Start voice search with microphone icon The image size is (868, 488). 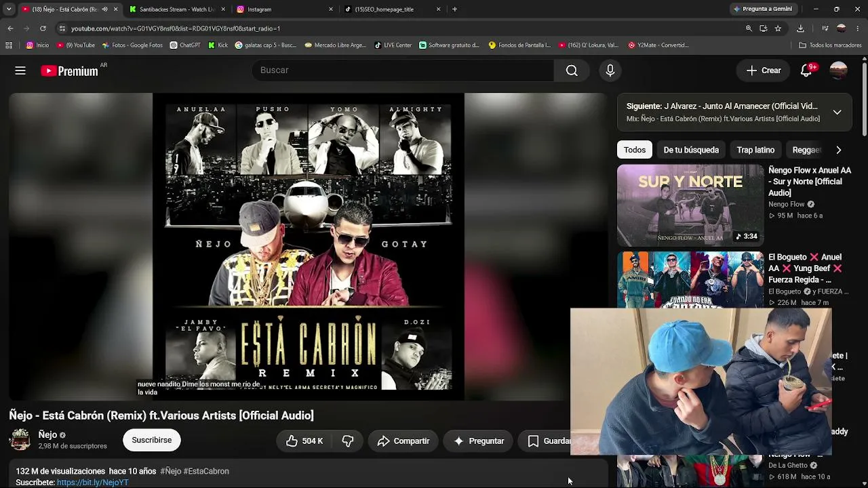click(x=610, y=70)
